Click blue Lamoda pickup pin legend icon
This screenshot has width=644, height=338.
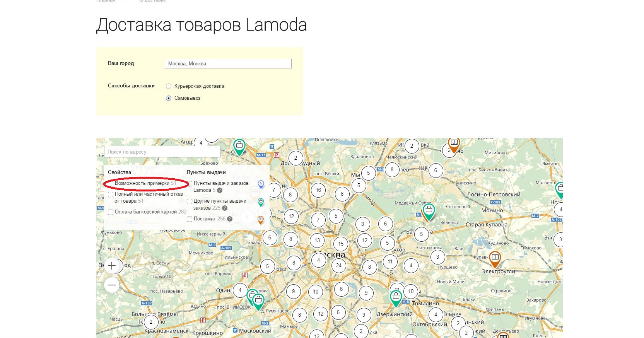pyautogui.click(x=261, y=184)
